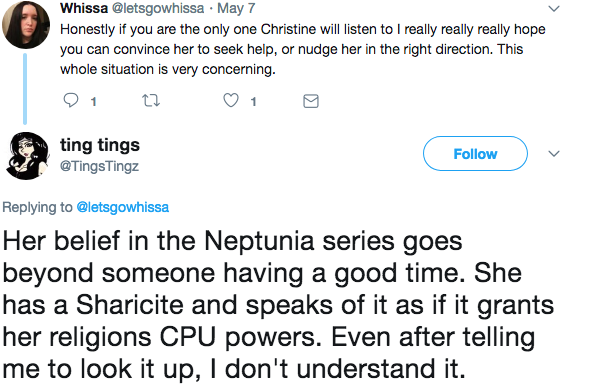Open ting tings' avatar image

(26, 155)
